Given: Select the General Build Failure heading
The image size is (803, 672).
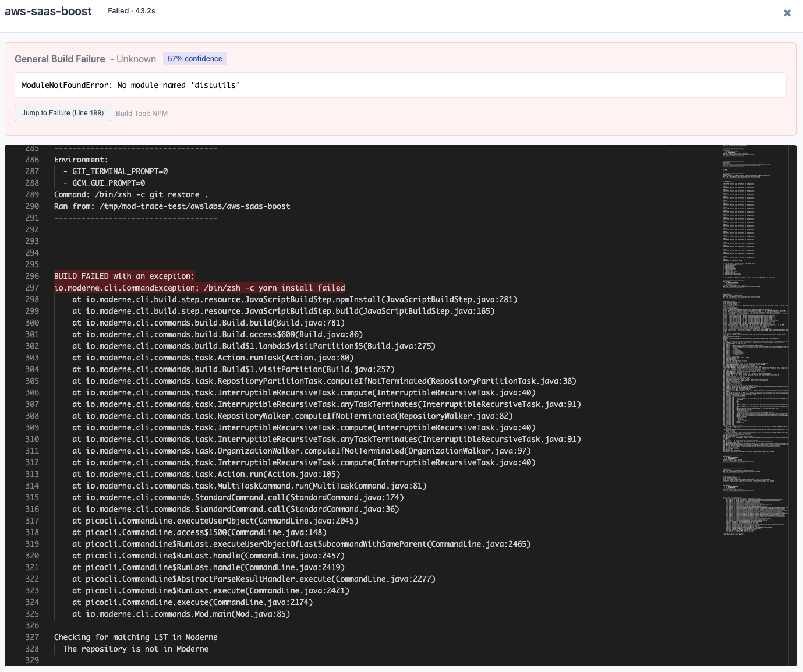Looking at the screenshot, I should (59, 59).
